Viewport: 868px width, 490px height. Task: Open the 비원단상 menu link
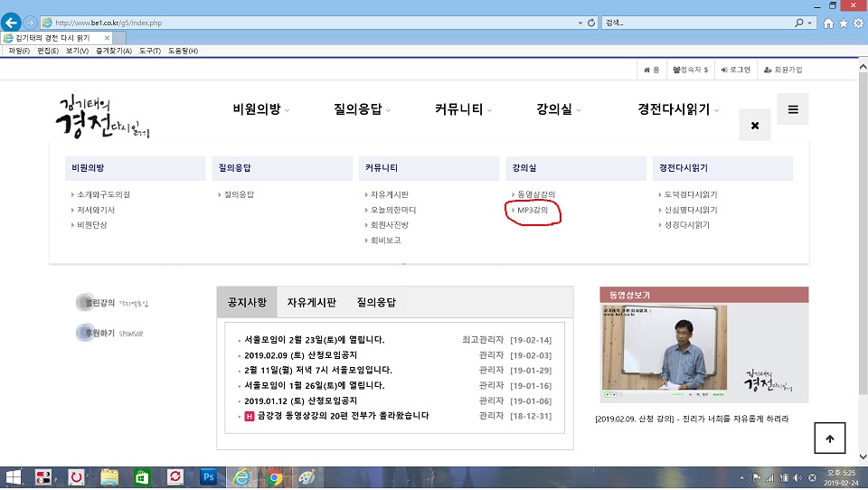(91, 225)
